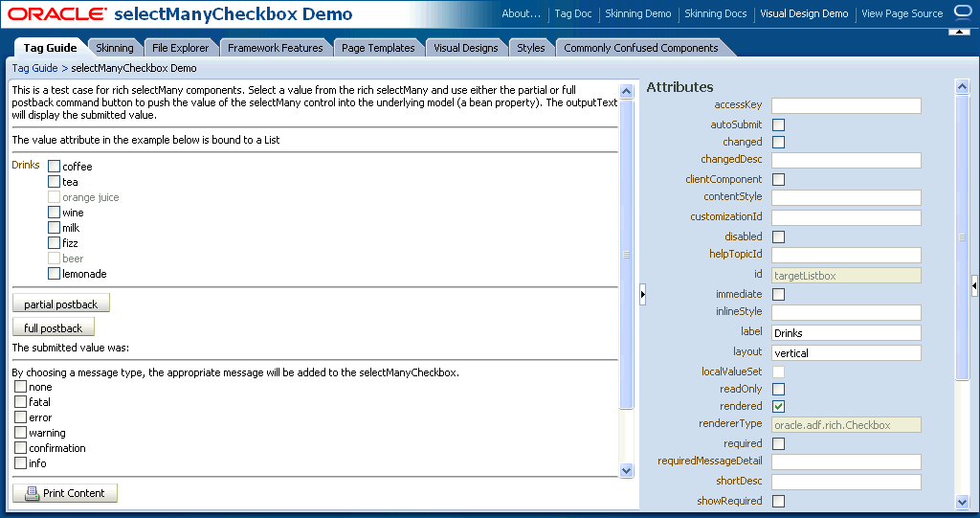Image resolution: width=980 pixels, height=518 pixels.
Task: Select the error message type checkbox
Action: tap(21, 417)
